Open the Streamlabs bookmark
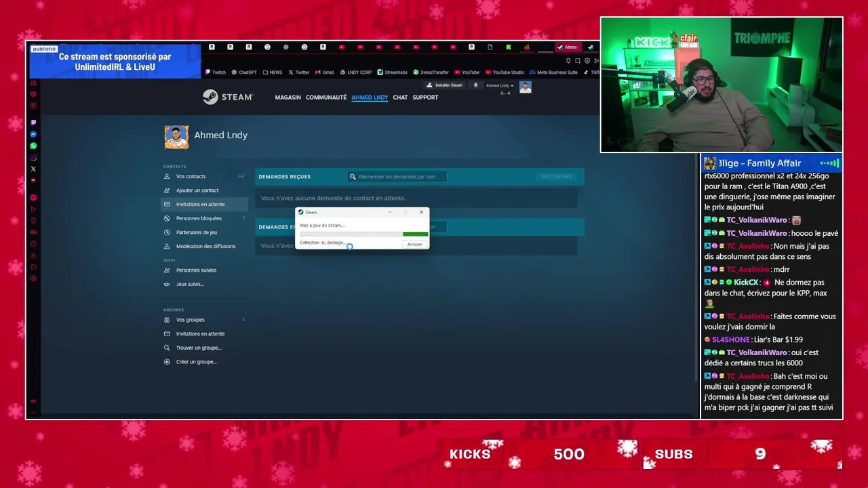 click(x=393, y=72)
